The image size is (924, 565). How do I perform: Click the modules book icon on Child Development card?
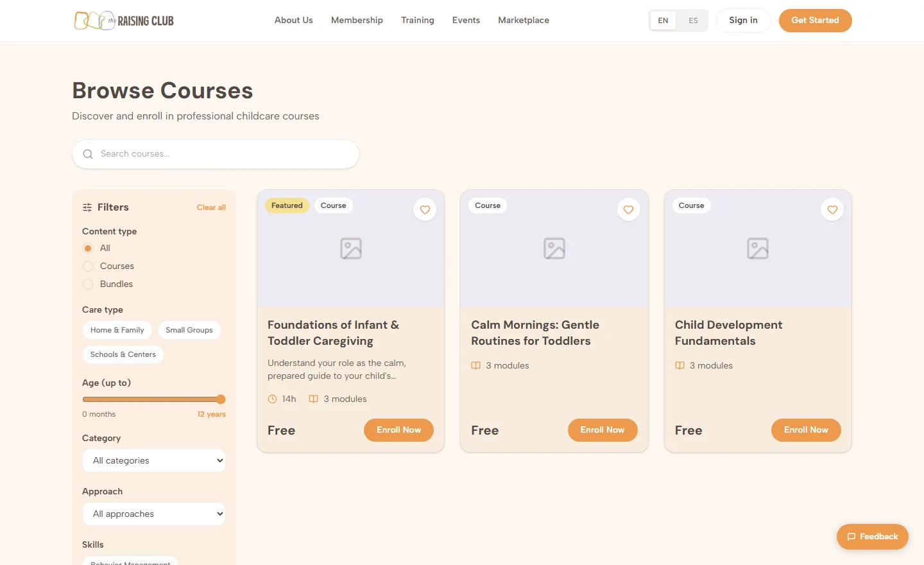(x=680, y=365)
